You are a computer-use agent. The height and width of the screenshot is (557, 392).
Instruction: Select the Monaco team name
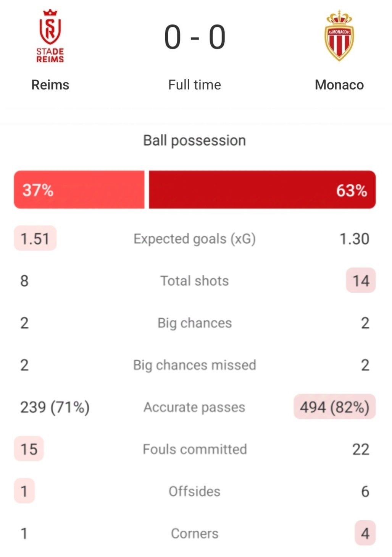click(x=339, y=85)
